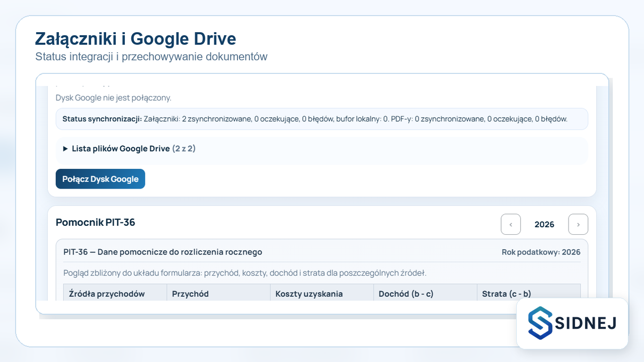
Task: Click the Pomocnik PIT-36 heading
Action: point(96,222)
